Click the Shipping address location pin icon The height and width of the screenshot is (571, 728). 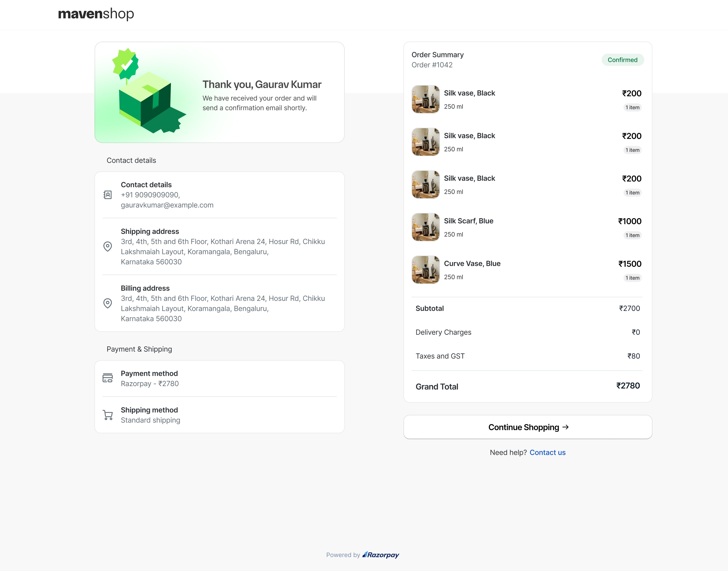(x=108, y=246)
